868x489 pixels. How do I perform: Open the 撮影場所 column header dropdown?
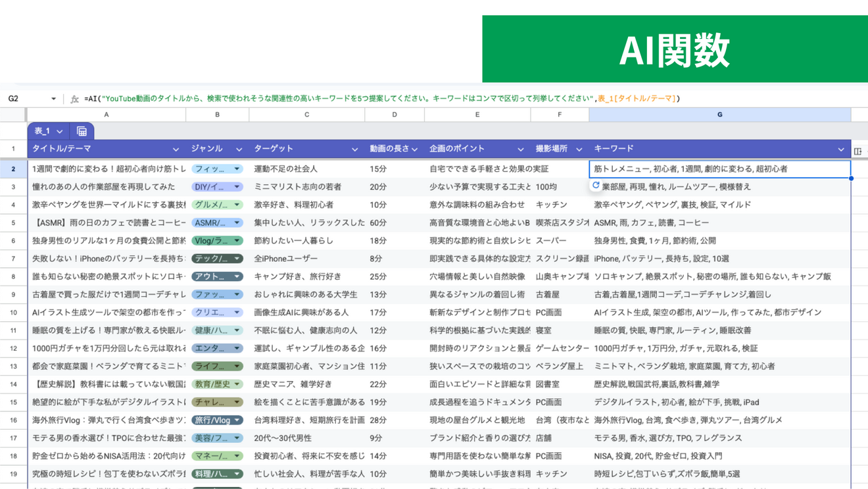579,149
